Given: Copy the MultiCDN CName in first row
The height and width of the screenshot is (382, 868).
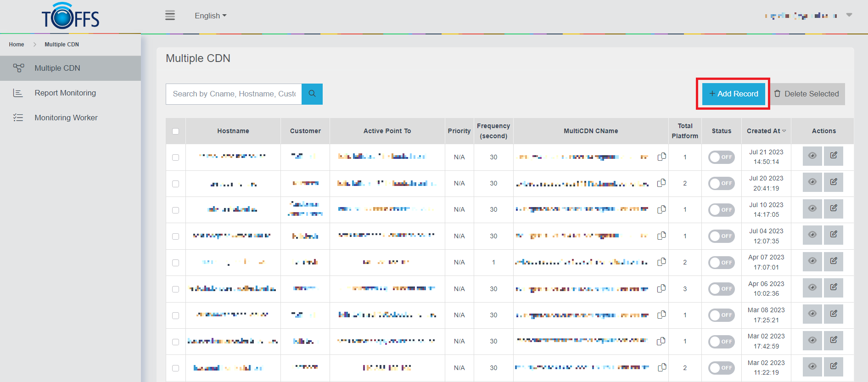Looking at the screenshot, I should point(661,157).
